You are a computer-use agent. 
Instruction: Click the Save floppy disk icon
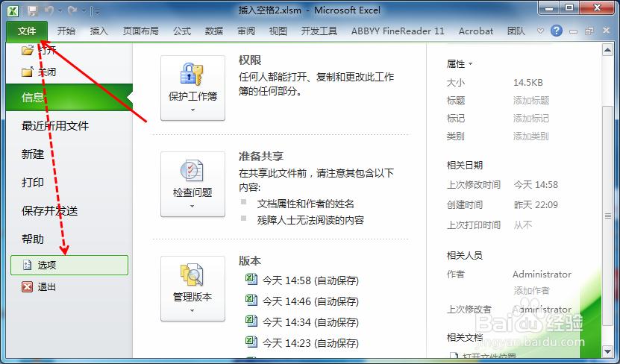click(x=33, y=10)
